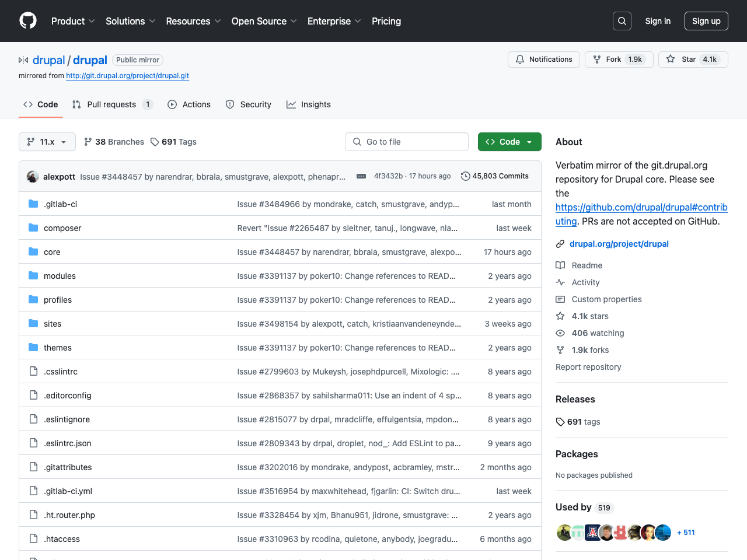The height and width of the screenshot is (560, 747).
Task: Click the modules folder icon
Action: 33,276
